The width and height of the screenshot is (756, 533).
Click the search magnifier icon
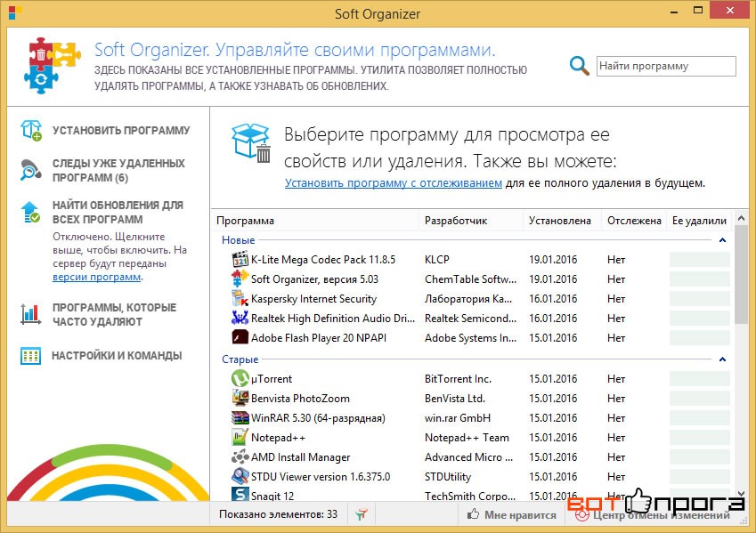point(579,66)
